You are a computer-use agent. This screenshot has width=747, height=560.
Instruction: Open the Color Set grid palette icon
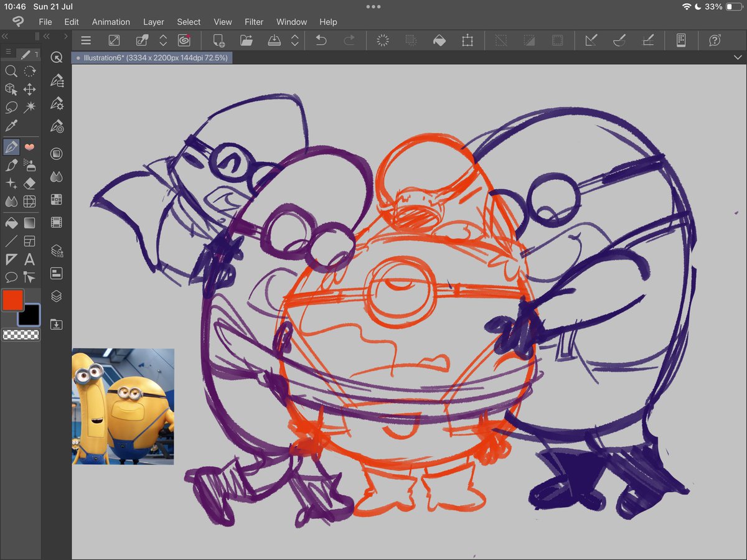click(x=57, y=200)
